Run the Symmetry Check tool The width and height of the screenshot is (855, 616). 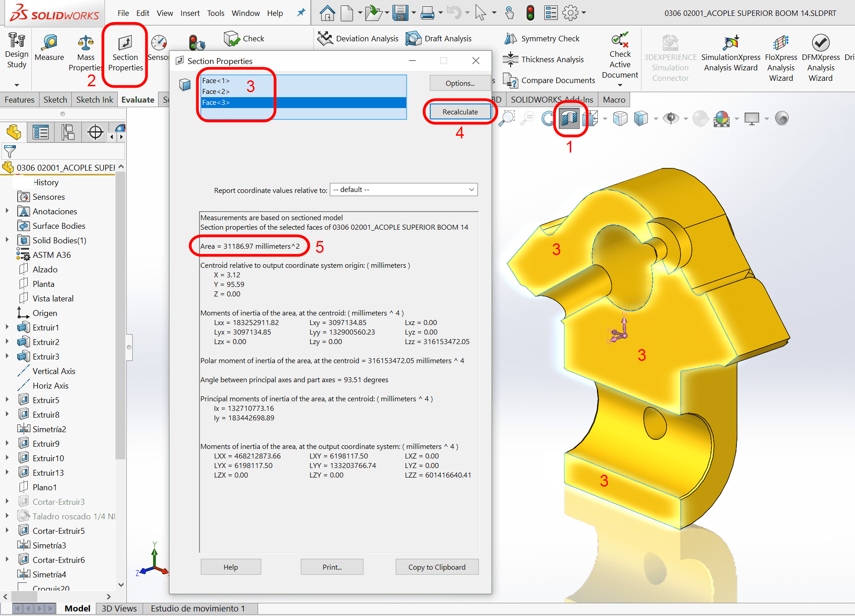[x=542, y=39]
